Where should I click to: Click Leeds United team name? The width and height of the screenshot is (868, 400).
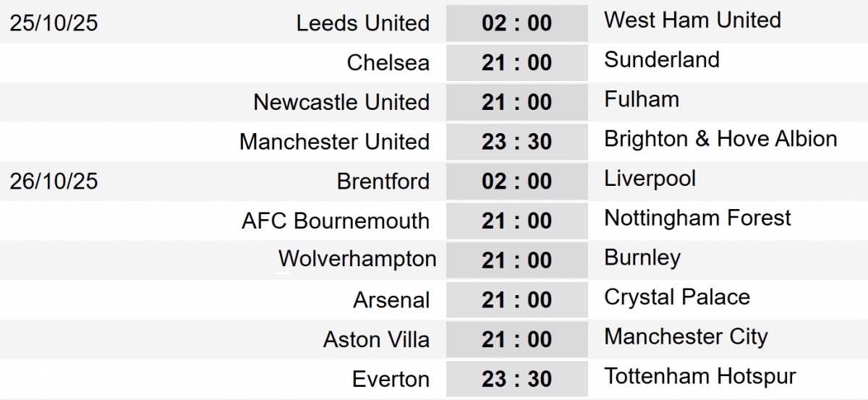[x=362, y=23]
